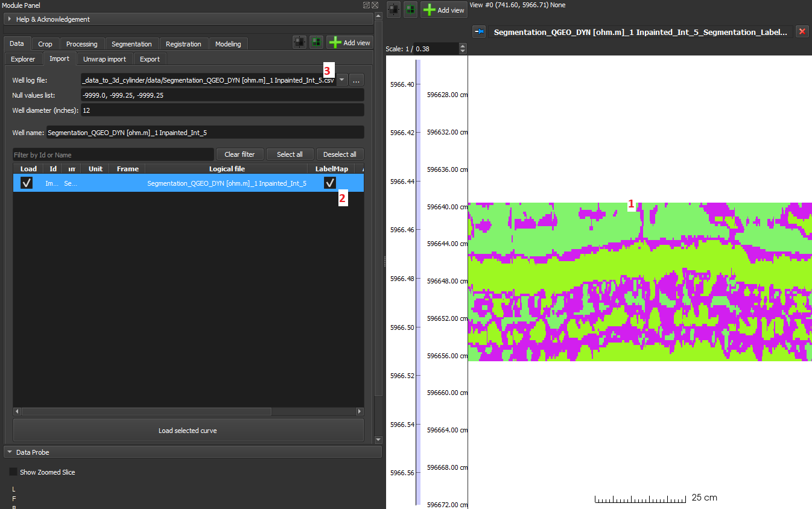Screen dimensions: 812x509
Task: Toggle the blue pin icon on view header
Action: coord(479,31)
